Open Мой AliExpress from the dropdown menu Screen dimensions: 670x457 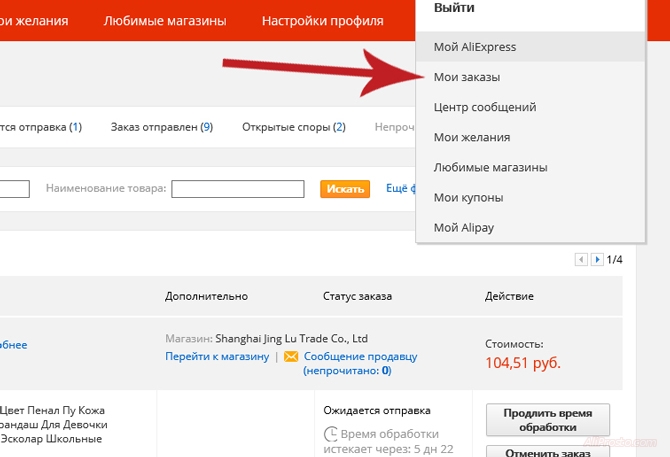coord(530,47)
